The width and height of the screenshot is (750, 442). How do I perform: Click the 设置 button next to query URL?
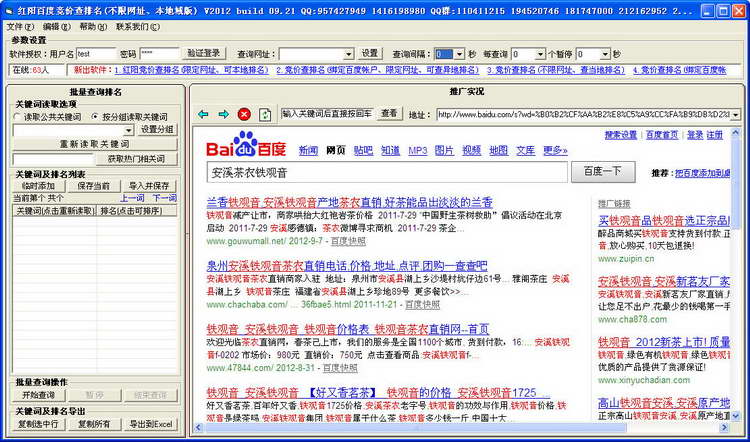point(369,53)
